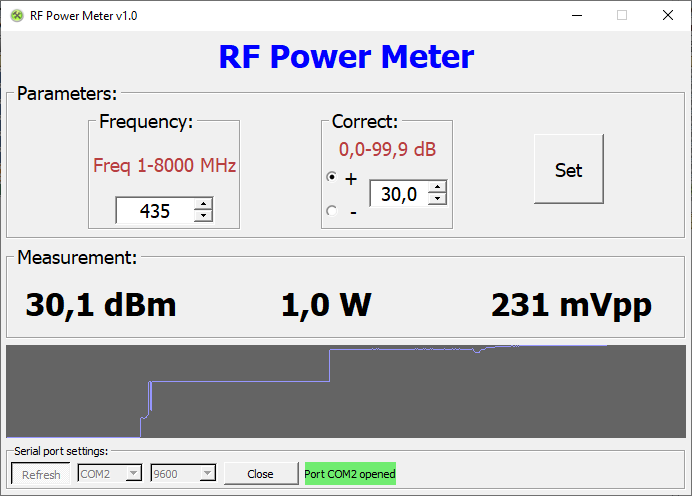This screenshot has height=496, width=692.
Task: Increase correction dB with up arrow
Action: click(437, 187)
